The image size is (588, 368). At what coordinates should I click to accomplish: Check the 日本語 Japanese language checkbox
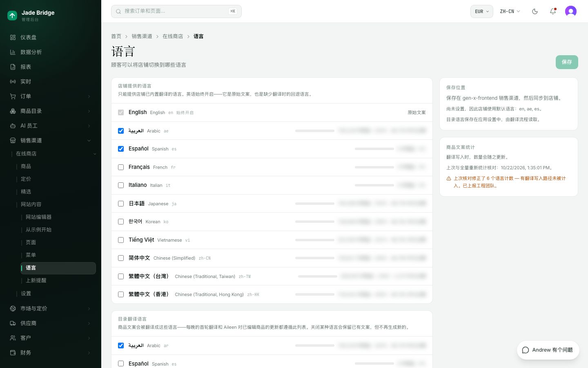[121, 204]
